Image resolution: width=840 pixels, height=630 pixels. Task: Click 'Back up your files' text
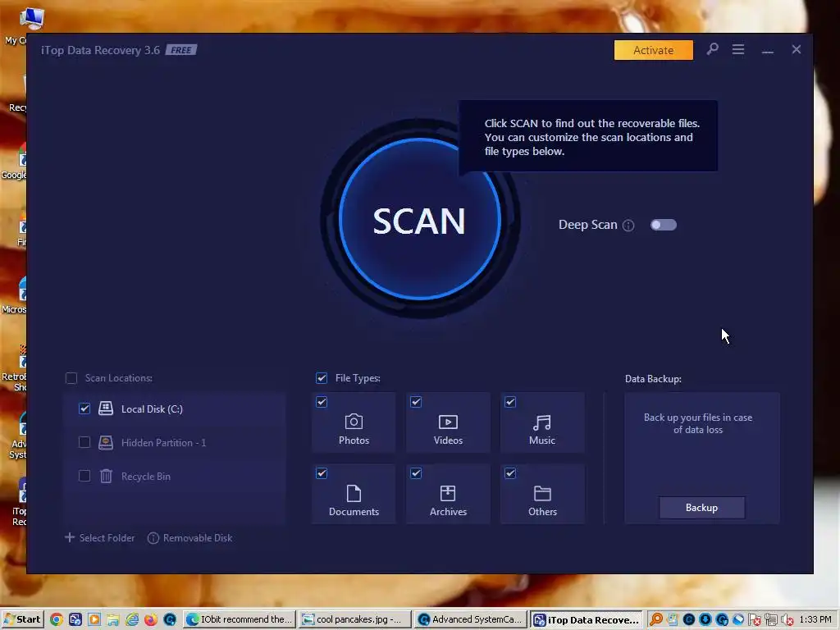(698, 423)
